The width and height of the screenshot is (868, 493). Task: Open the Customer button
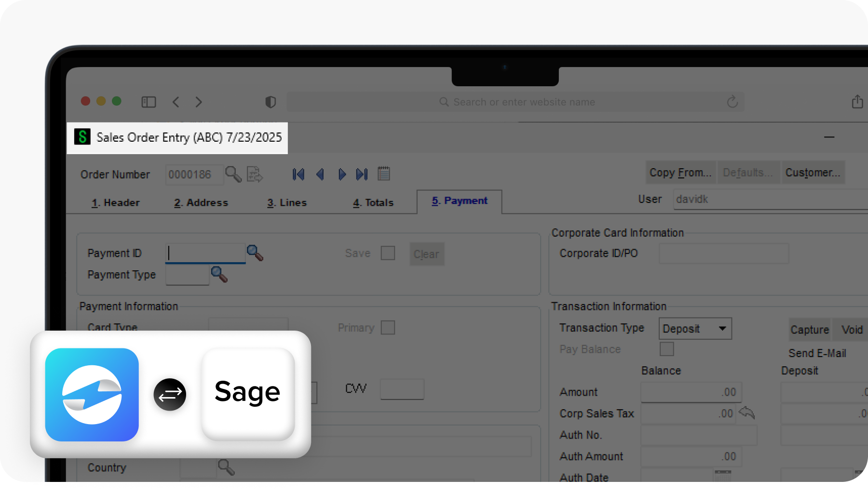click(813, 172)
